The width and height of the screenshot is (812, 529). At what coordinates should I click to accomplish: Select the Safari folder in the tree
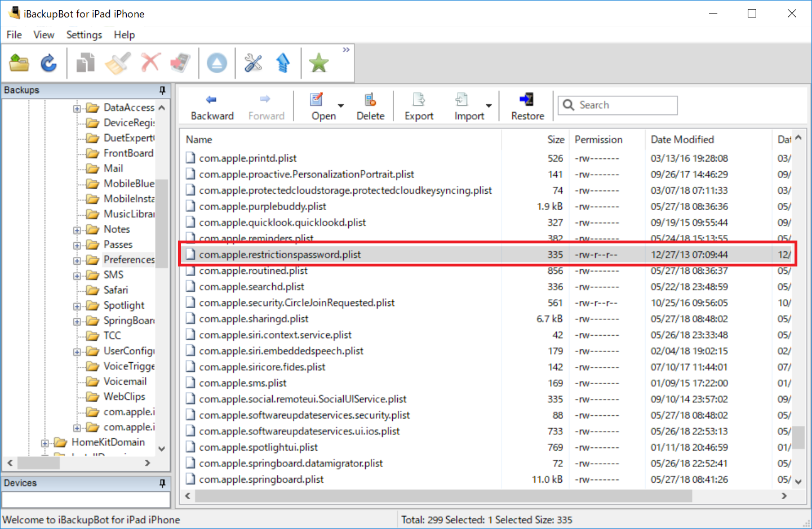[116, 290]
